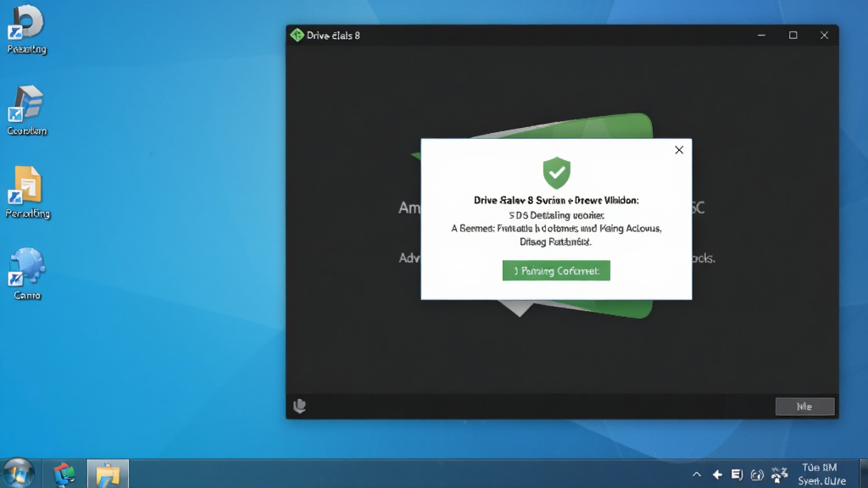Click the green confirm button in dialog
Viewport: 868px width, 488px height.
pos(556,270)
